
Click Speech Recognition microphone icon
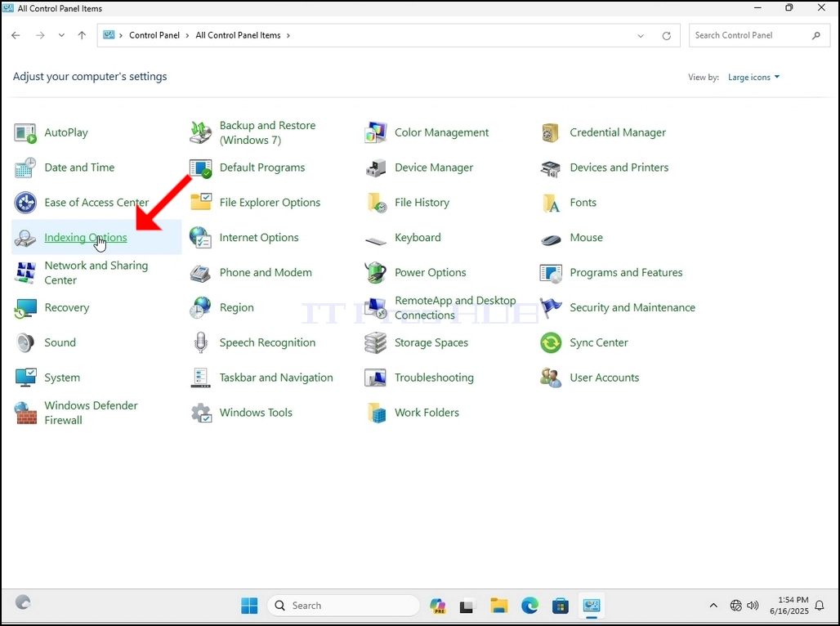tap(200, 342)
